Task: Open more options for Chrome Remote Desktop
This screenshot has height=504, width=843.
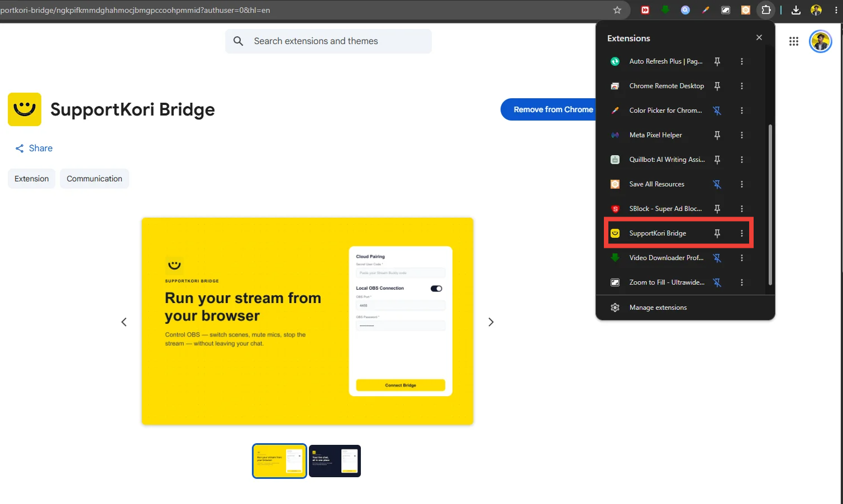Action: [742, 86]
